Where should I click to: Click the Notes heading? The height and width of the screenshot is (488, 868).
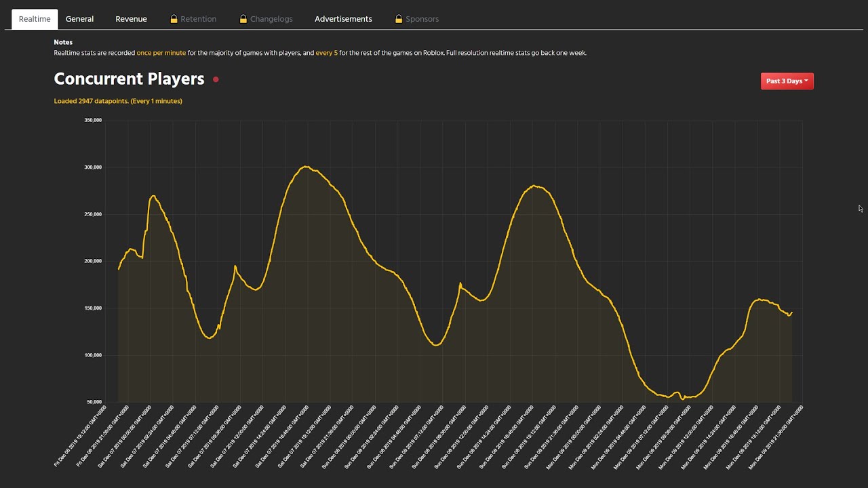[63, 42]
